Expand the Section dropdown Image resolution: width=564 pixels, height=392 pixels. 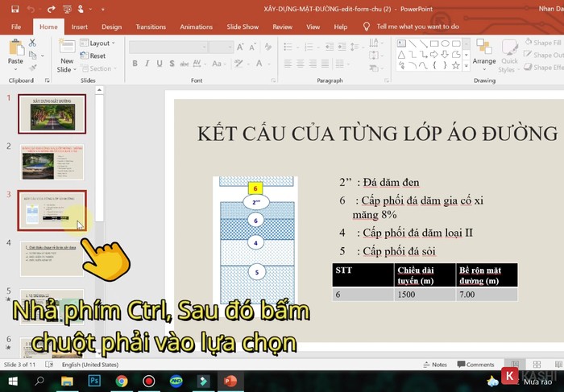click(x=99, y=68)
